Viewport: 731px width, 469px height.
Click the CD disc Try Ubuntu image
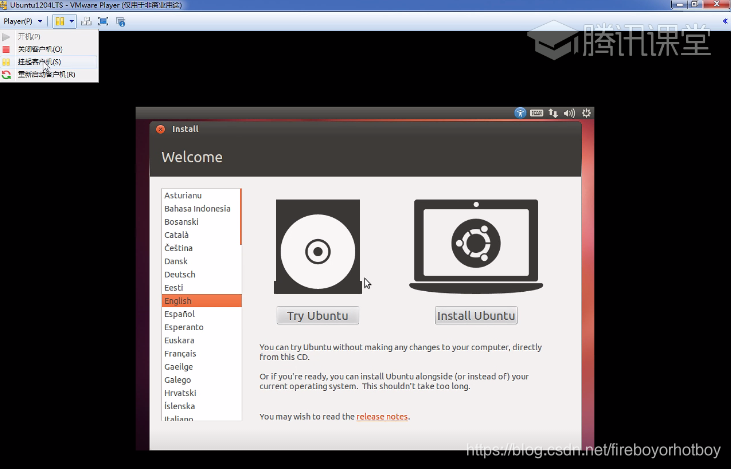click(x=317, y=247)
